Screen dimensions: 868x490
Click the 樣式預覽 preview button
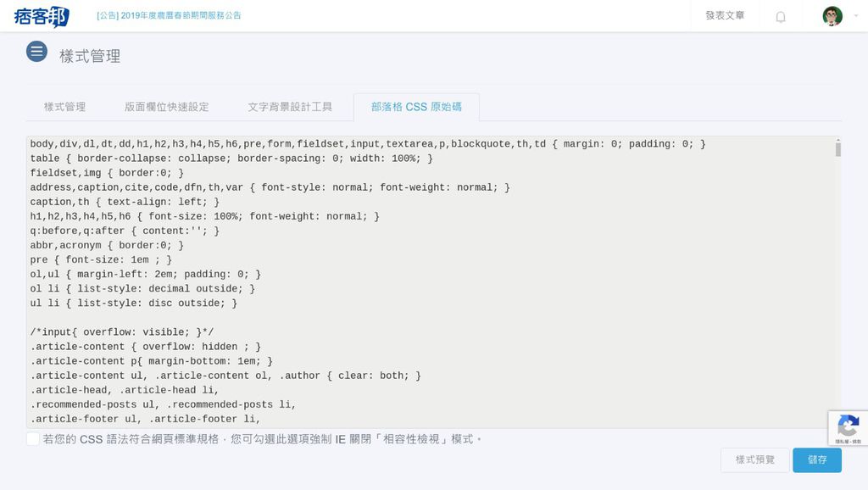pyautogui.click(x=754, y=459)
